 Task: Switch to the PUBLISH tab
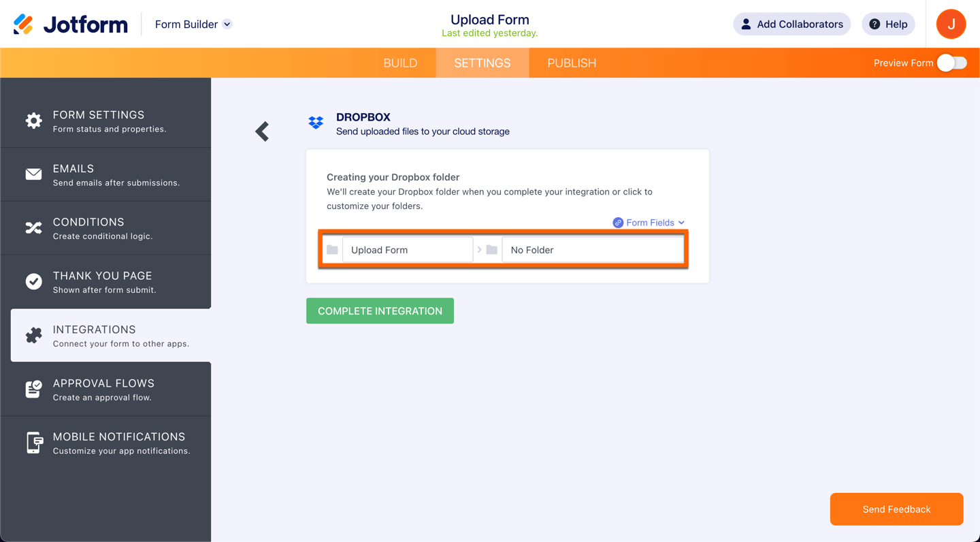[572, 63]
